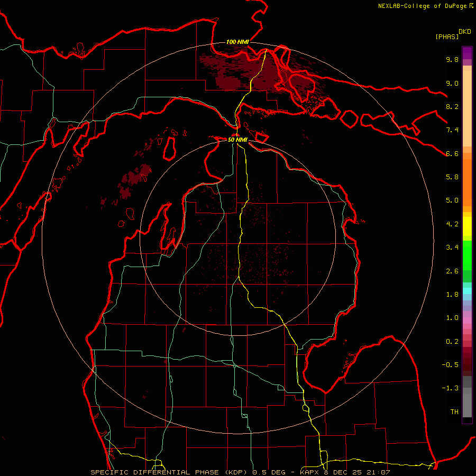Click the 50 NMI range ring label
The height and width of the screenshot is (476, 476).
click(x=237, y=140)
